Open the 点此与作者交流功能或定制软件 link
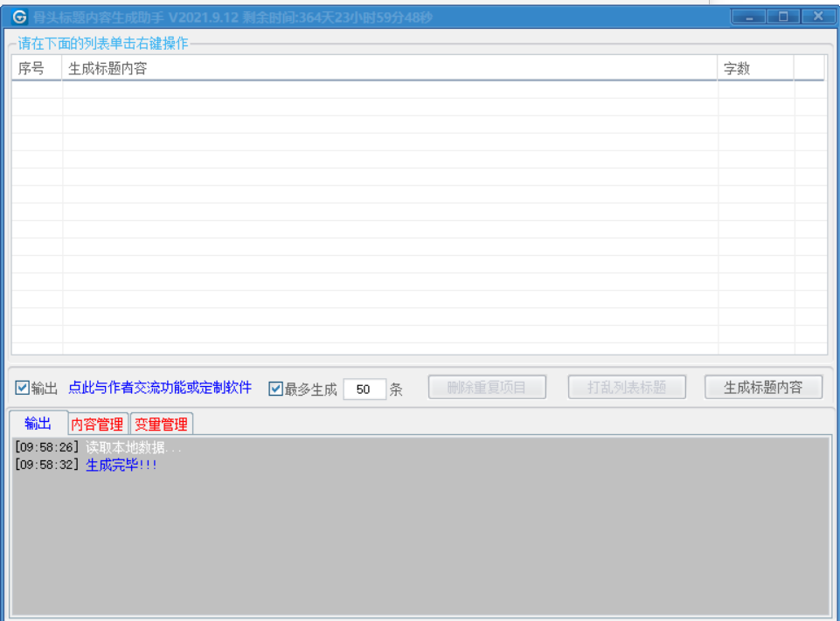 coord(160,388)
